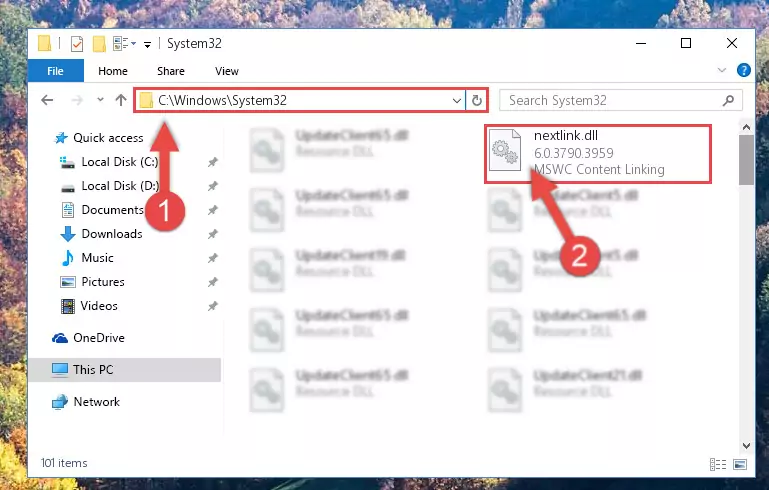Click the pin icon next to Downloads
This screenshot has height=490, width=769.
pos(212,234)
